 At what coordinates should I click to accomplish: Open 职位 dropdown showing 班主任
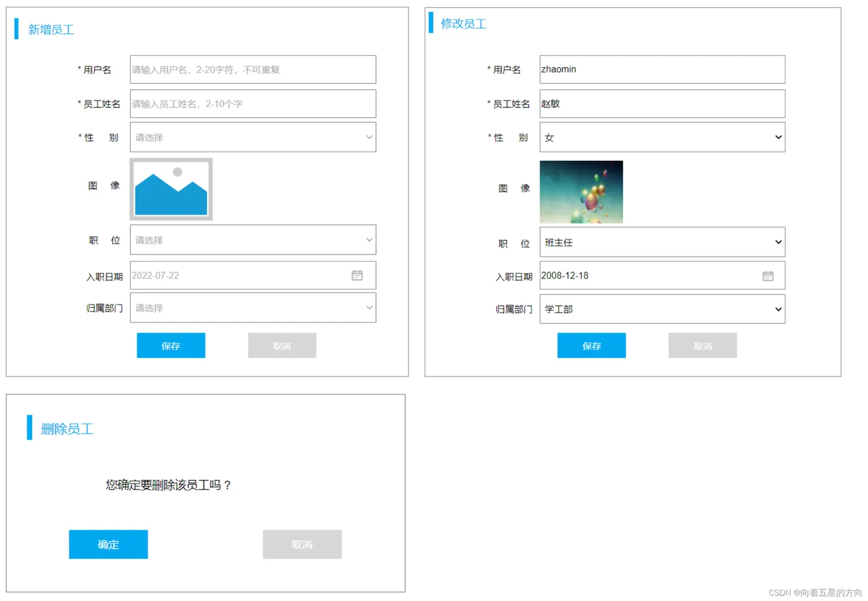[x=662, y=242]
